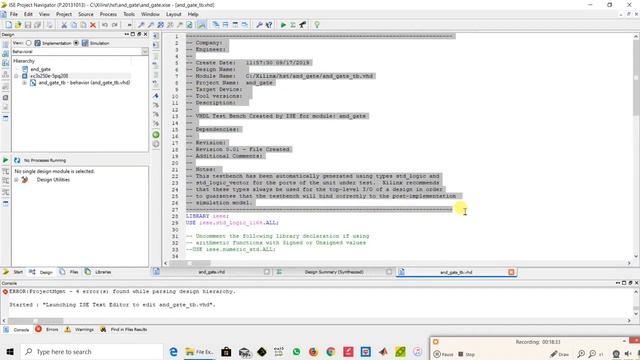Click the Cut scissors icon

tap(64, 25)
